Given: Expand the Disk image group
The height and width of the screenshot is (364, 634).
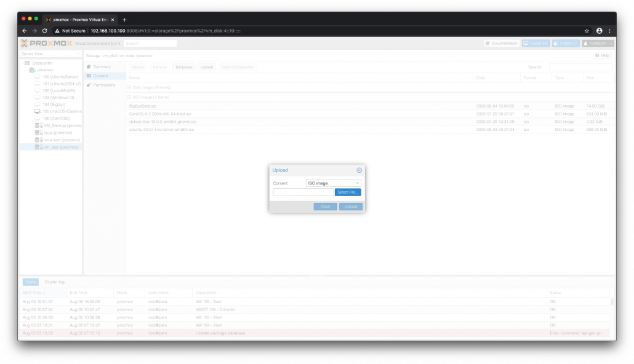Looking at the screenshot, I should pyautogui.click(x=130, y=88).
